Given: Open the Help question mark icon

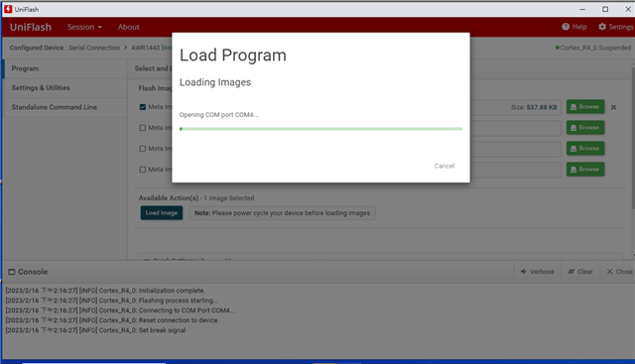Looking at the screenshot, I should (x=566, y=27).
